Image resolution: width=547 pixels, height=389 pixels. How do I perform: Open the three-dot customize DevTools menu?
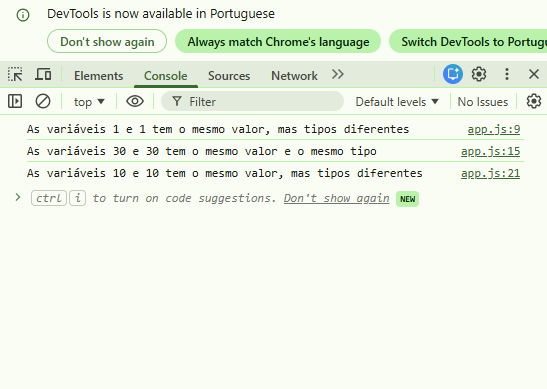point(507,74)
